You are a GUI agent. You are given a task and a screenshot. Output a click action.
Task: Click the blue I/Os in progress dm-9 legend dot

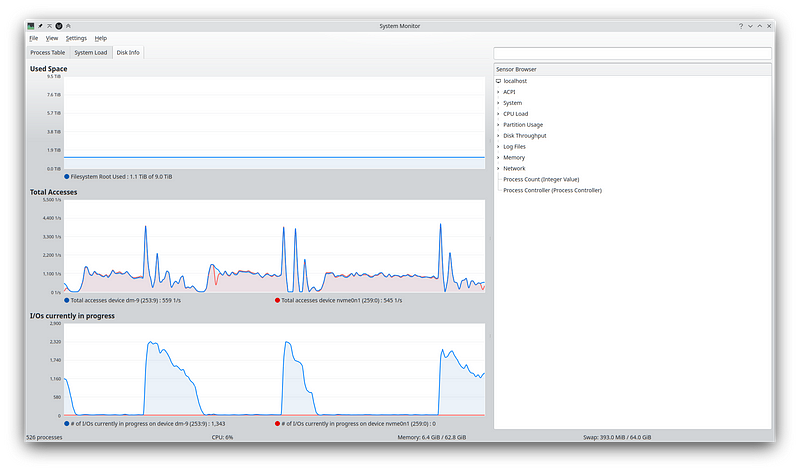coord(67,424)
